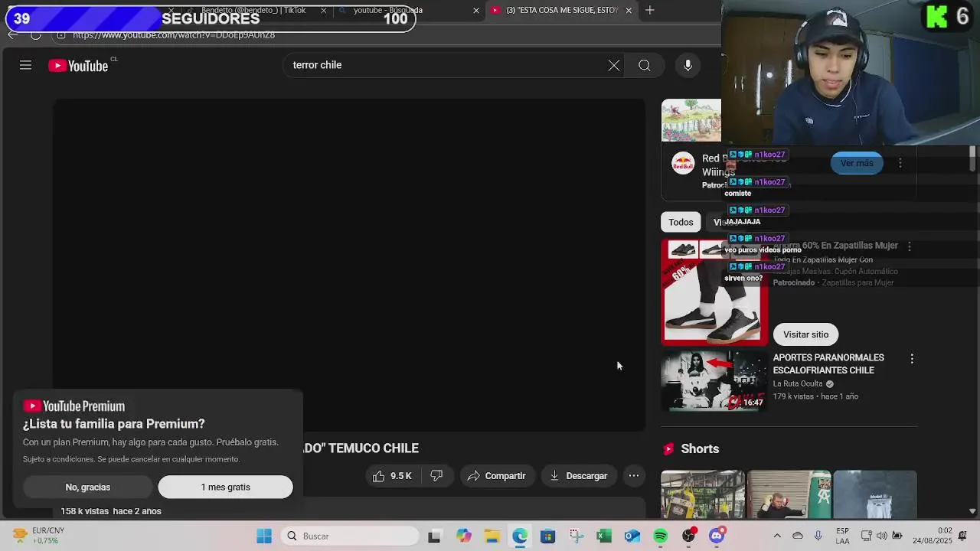980x551 pixels.
Task: Go to the 'La Ruta Oculta' channel
Action: [x=798, y=383]
